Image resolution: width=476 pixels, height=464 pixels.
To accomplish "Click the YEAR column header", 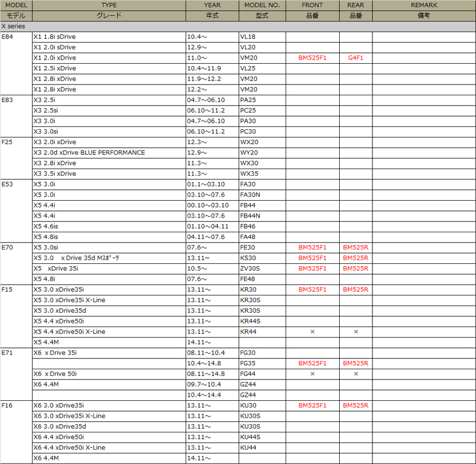I will point(212,5).
